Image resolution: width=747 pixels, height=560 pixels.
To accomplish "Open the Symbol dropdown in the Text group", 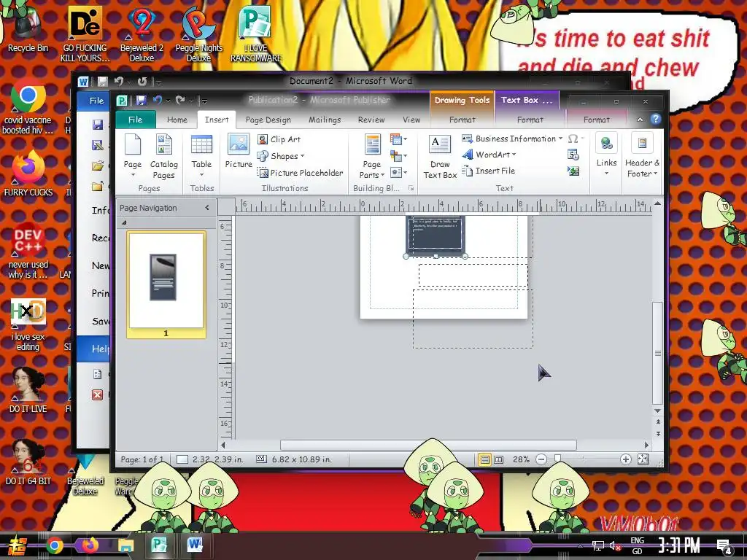I will (576, 139).
